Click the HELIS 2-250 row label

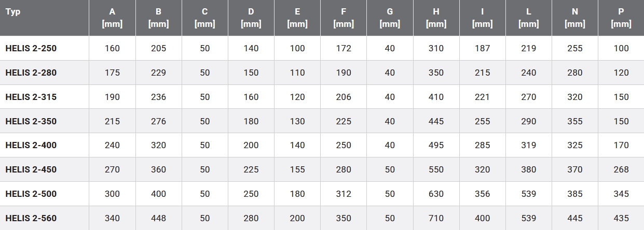[x=31, y=49]
